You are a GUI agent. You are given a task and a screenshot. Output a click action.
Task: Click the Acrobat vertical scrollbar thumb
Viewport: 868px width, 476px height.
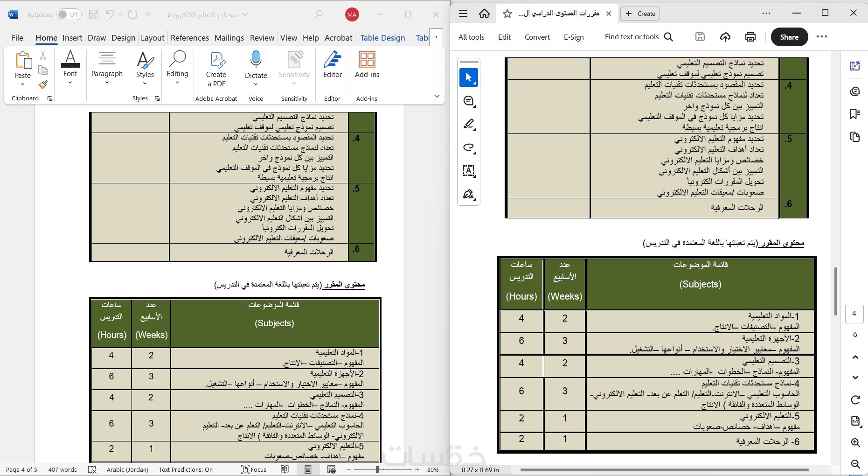tap(836, 291)
